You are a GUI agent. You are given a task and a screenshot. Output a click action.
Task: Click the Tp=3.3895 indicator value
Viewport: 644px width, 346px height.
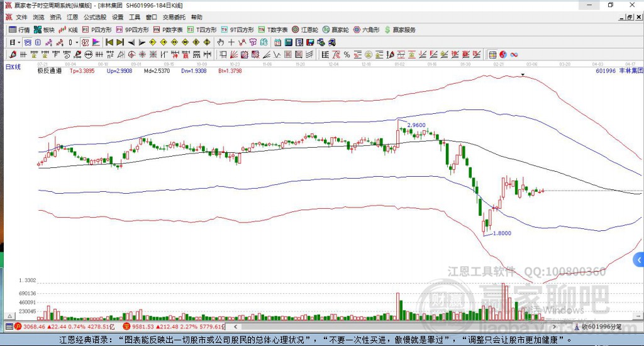82,70
